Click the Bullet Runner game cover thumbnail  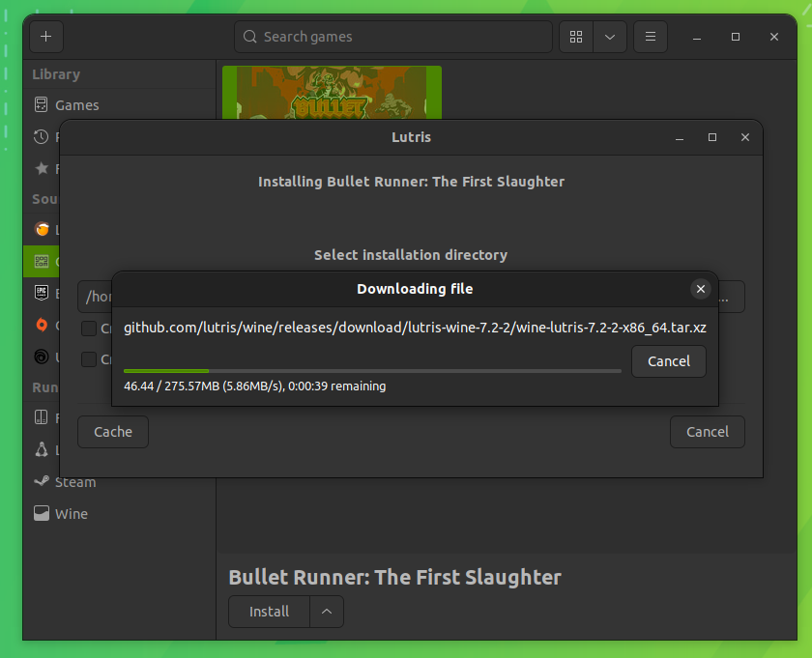332,93
